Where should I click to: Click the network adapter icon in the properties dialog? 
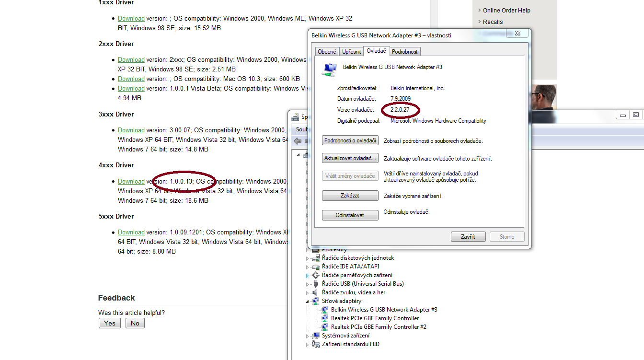coord(330,70)
